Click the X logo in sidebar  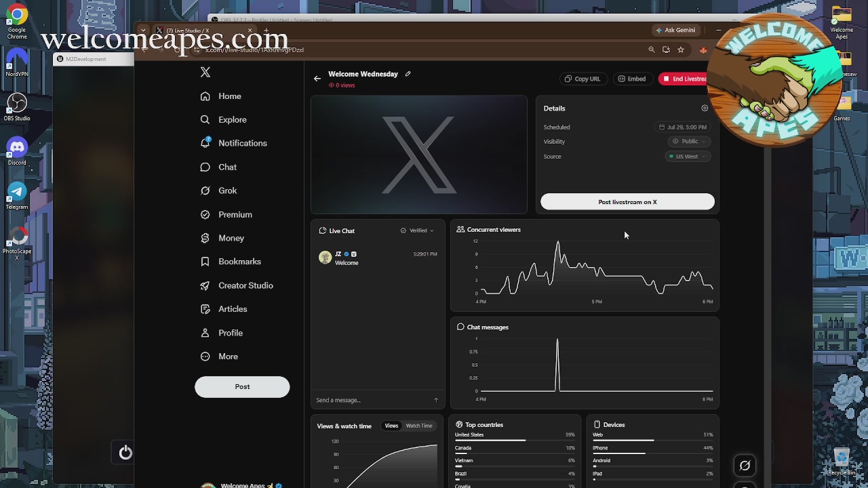[x=205, y=73]
